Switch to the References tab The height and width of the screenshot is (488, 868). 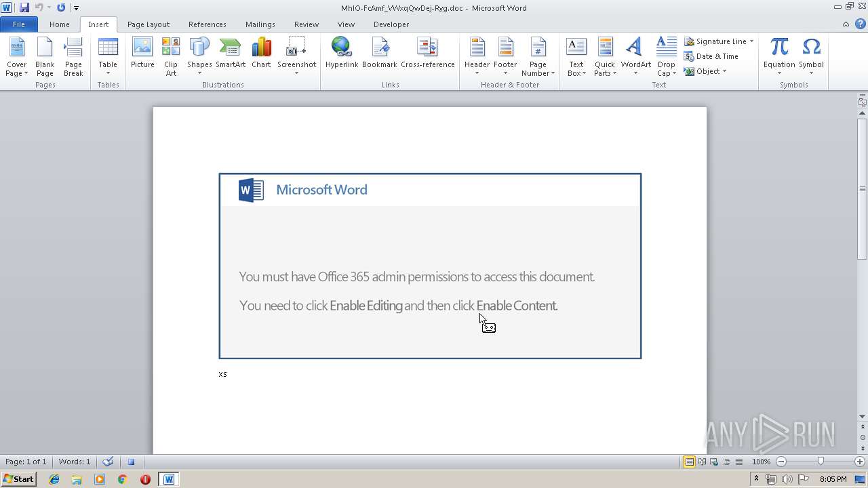coord(208,24)
